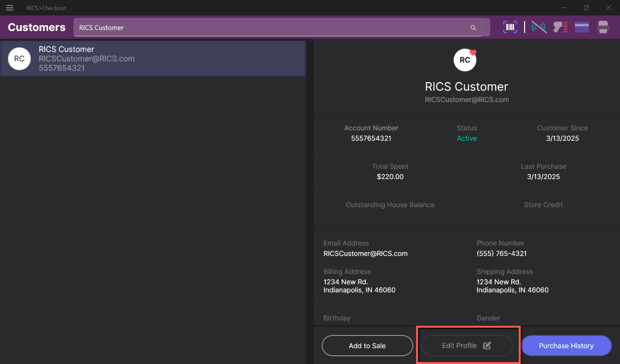Viewport: 620px width, 364px height.
Task: Click the Active status value
Action: 467,138
